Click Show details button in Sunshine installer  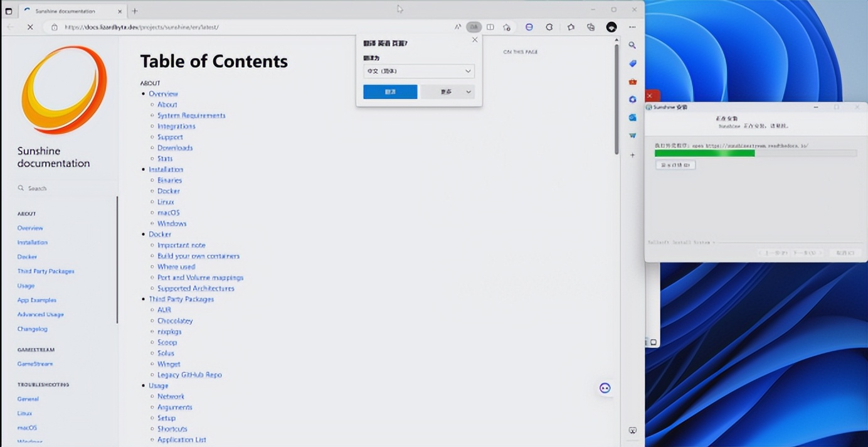point(675,165)
